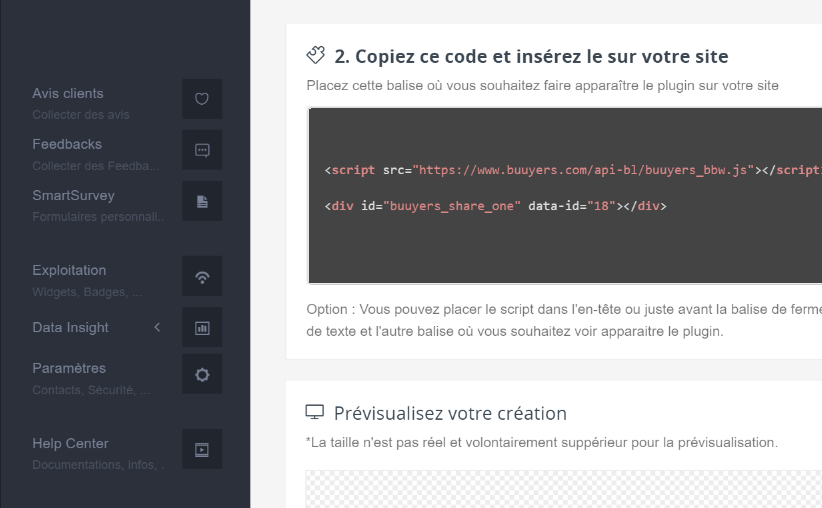Click the wifi signal icon for Exploitation

[x=202, y=277]
